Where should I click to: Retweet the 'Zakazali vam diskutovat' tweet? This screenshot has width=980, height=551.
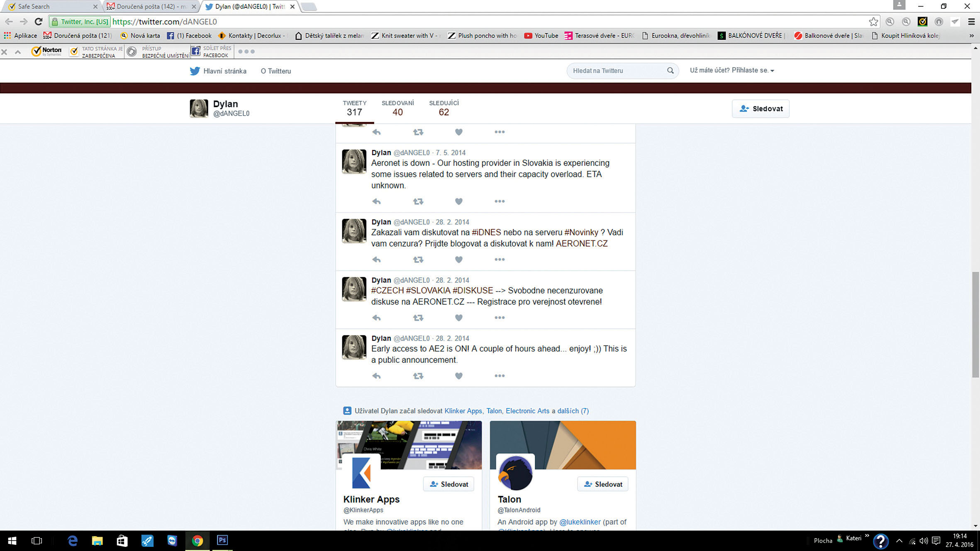tap(418, 260)
